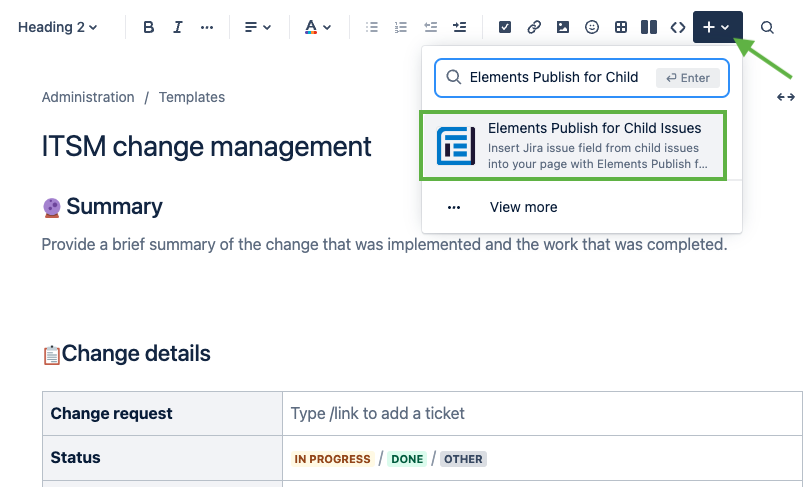Click the macro search input field

pyautogui.click(x=555, y=78)
